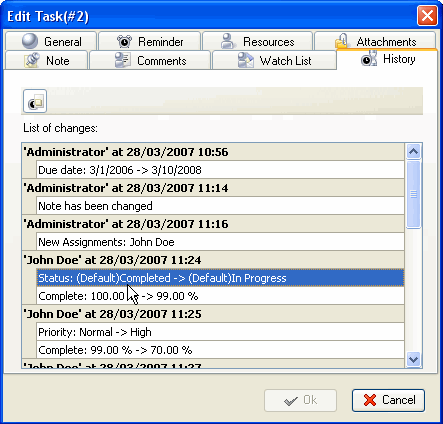This screenshot has width=443, height=424.
Task: Click the disabled Ok button
Action: pyautogui.click(x=300, y=400)
